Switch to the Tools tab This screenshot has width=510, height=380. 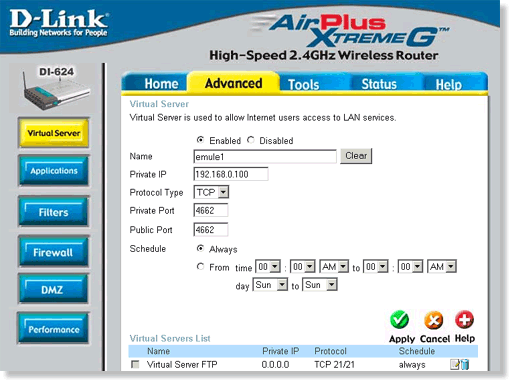point(303,84)
